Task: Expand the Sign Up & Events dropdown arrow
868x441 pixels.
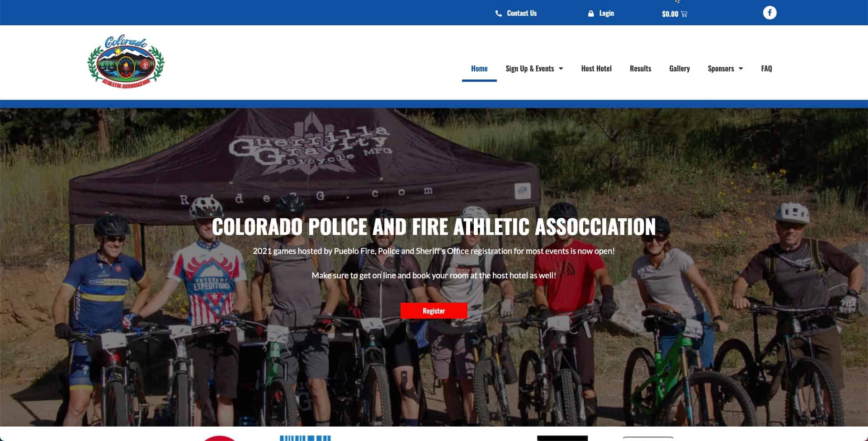Action: click(561, 69)
